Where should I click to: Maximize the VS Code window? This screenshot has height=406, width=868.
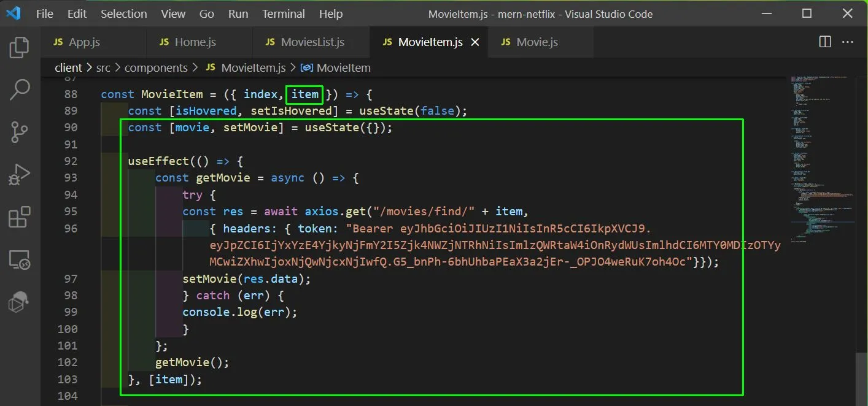(x=807, y=13)
